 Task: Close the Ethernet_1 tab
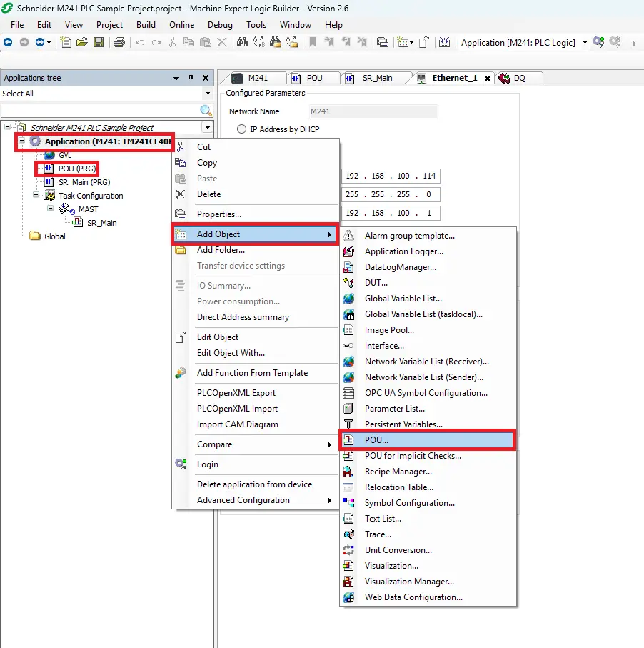coord(488,79)
